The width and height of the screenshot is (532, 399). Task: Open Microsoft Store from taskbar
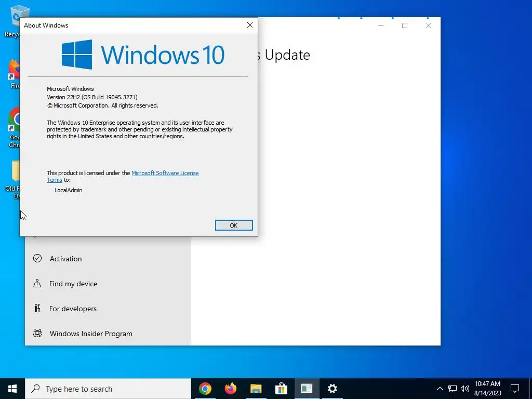coord(281,389)
